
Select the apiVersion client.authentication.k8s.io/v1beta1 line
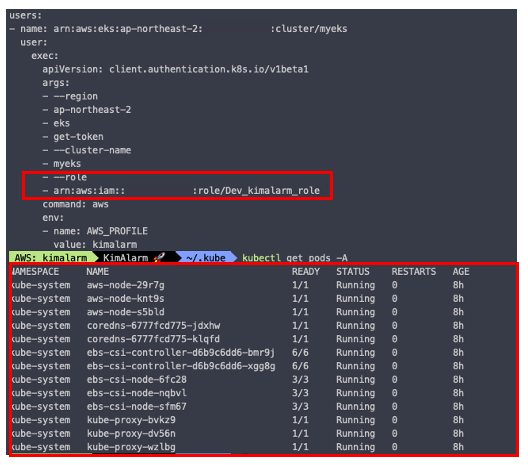point(175,69)
